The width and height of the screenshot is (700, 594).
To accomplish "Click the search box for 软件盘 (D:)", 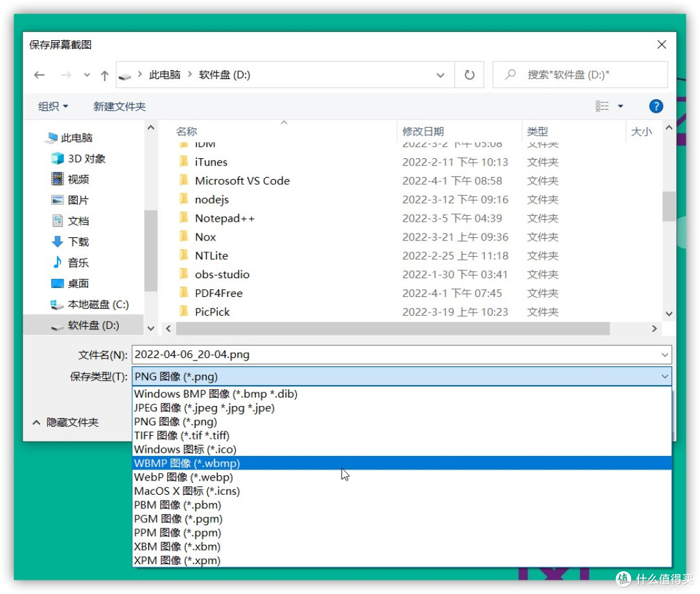I will (x=580, y=75).
